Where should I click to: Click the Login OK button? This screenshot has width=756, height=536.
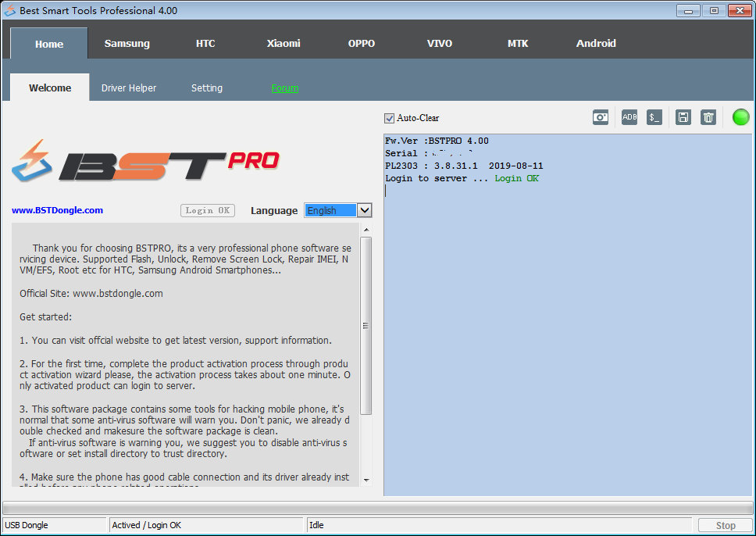pos(208,210)
